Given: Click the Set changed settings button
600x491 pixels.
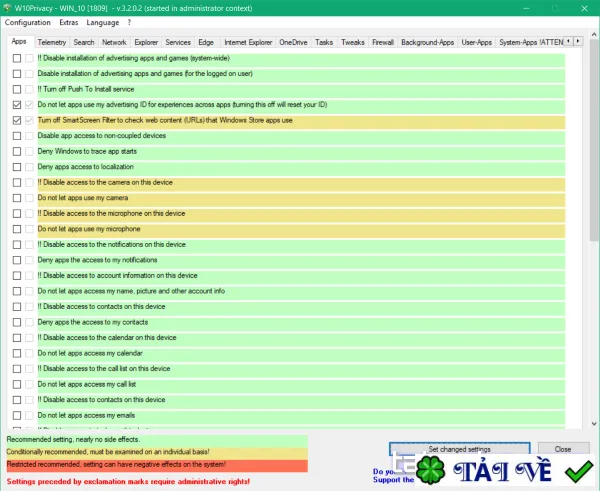Looking at the screenshot, I should [460, 449].
